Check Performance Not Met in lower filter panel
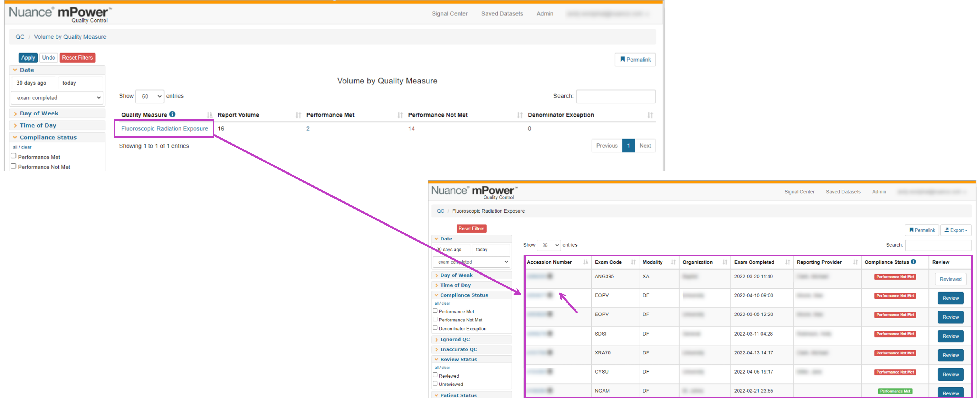This screenshot has height=398, width=980. pyautogui.click(x=435, y=319)
